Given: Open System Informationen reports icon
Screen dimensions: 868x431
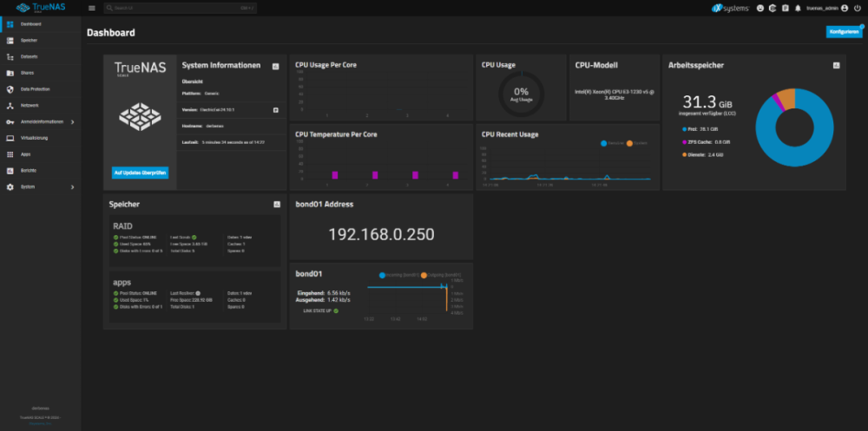Looking at the screenshot, I should pos(275,66).
